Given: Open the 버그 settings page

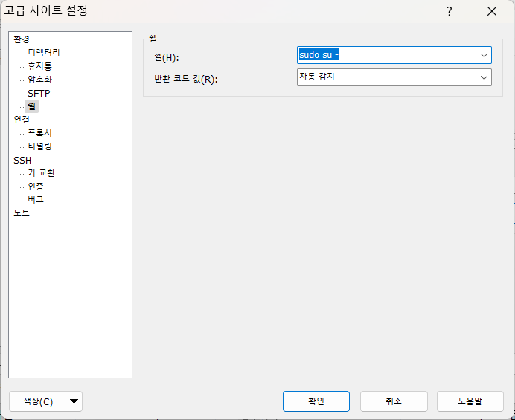Looking at the screenshot, I should (36, 199).
